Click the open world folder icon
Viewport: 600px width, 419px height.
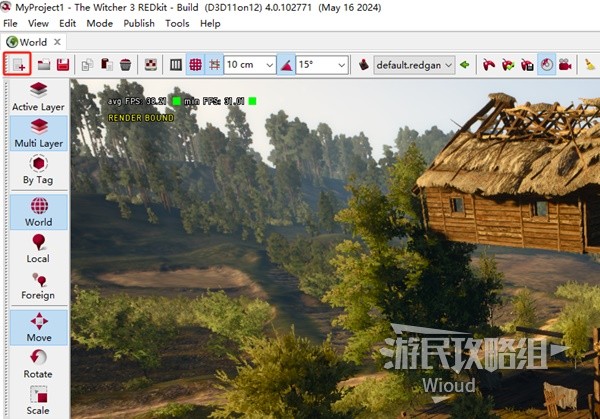44,64
